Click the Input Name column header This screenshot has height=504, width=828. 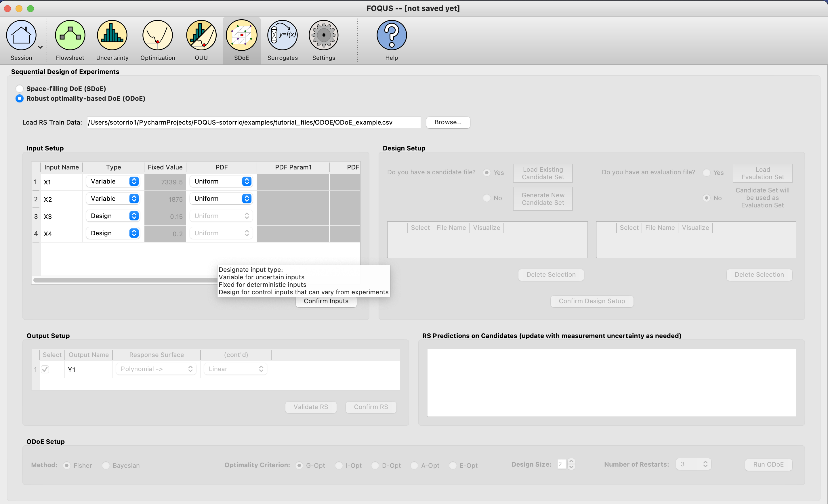(62, 167)
